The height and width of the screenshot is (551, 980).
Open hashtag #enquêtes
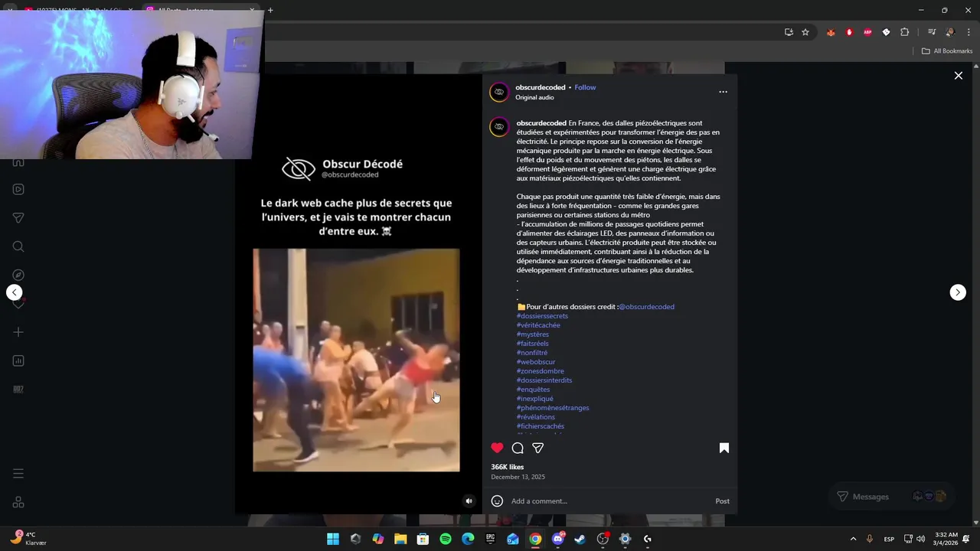(x=533, y=390)
